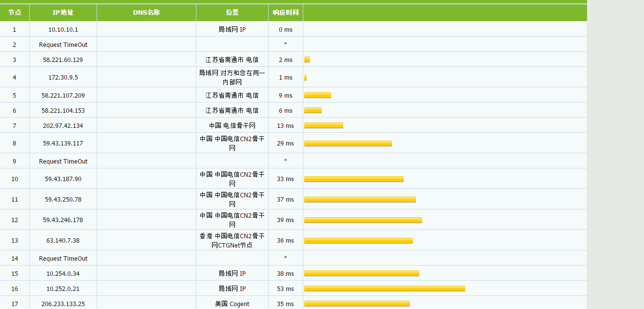
Task: Select IP address 202.97.42.134
Action: [x=63, y=126]
